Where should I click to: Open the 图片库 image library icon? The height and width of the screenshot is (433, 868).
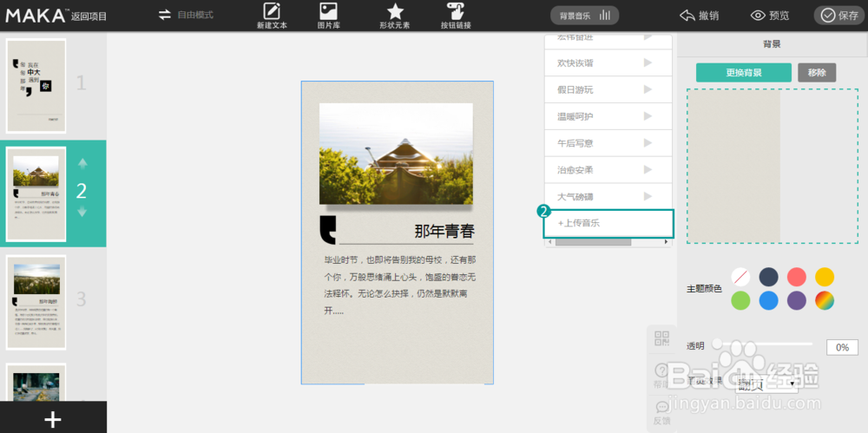(329, 16)
